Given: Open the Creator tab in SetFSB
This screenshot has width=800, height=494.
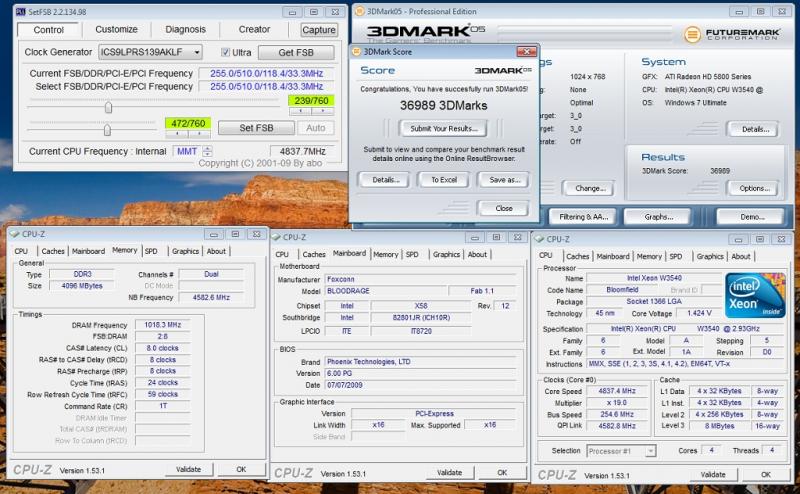Looking at the screenshot, I should (x=254, y=30).
